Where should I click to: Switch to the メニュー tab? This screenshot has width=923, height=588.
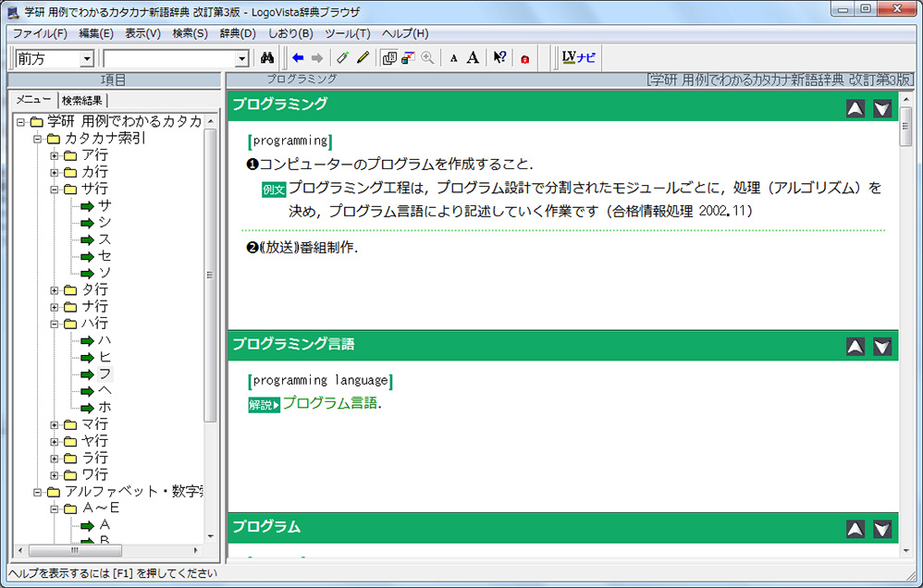tap(33, 100)
